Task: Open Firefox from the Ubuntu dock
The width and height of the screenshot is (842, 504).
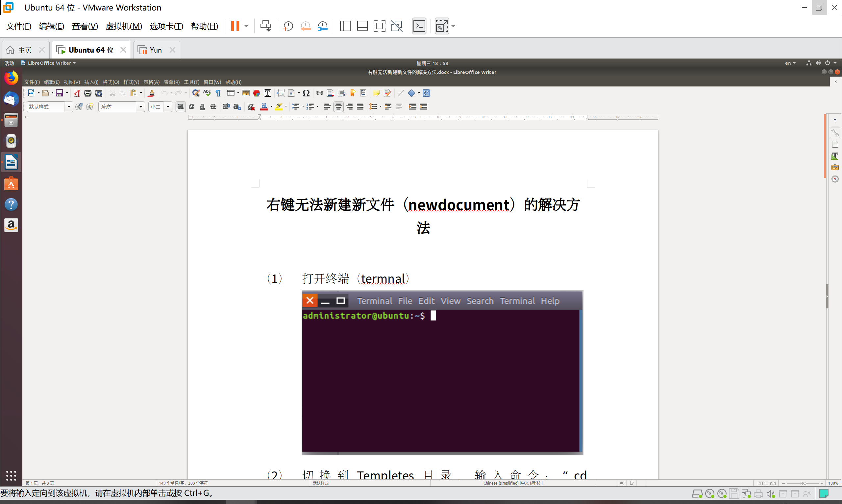Action: point(11,78)
